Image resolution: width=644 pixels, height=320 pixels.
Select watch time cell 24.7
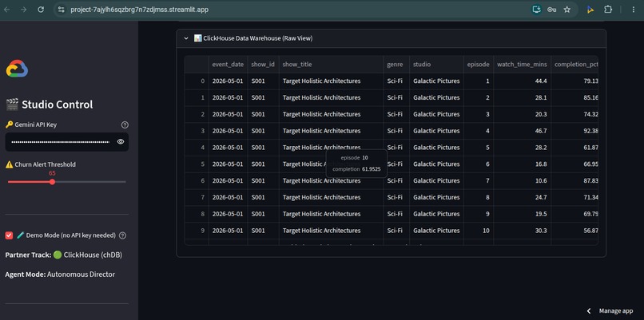pos(522,197)
